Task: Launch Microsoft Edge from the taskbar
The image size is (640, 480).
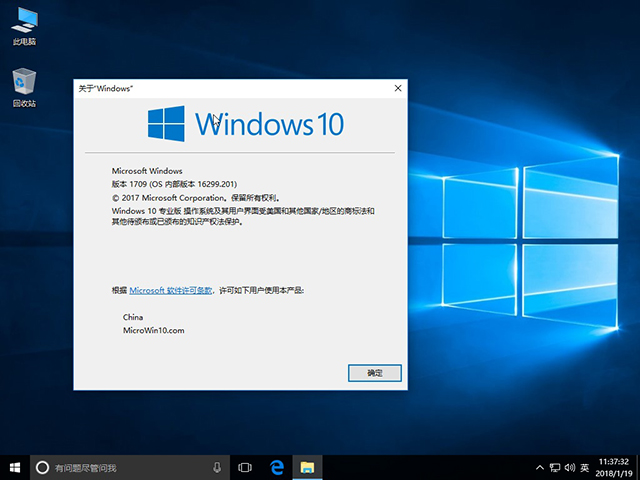Action: [277, 468]
